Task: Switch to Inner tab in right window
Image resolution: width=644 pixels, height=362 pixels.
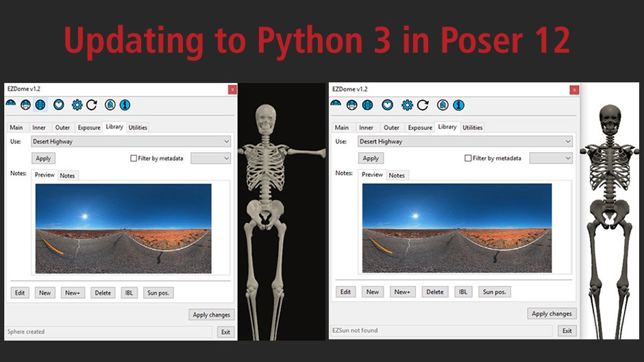Action: coord(366,128)
